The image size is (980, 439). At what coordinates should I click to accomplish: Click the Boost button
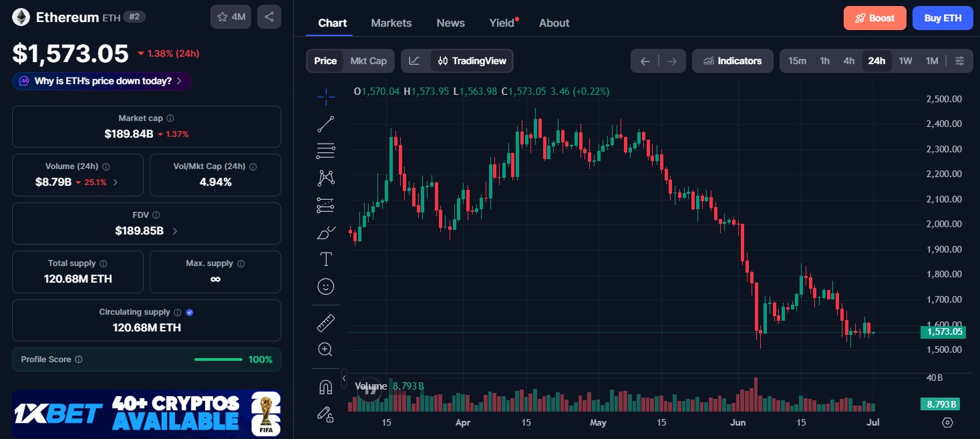(875, 18)
